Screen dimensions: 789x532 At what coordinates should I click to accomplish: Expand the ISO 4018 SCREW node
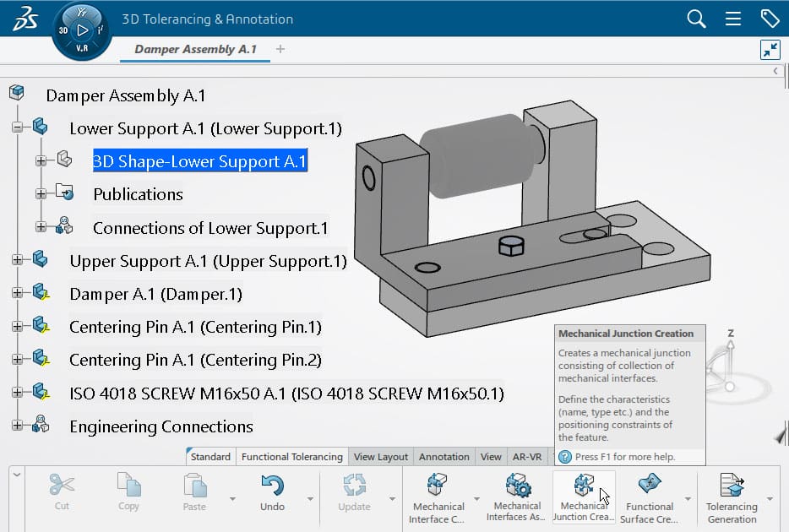click(18, 392)
